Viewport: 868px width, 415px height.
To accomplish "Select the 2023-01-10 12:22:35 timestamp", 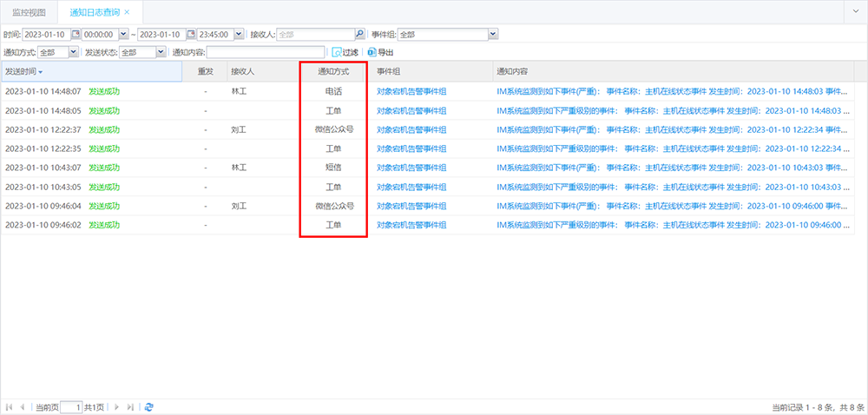I will click(43, 148).
